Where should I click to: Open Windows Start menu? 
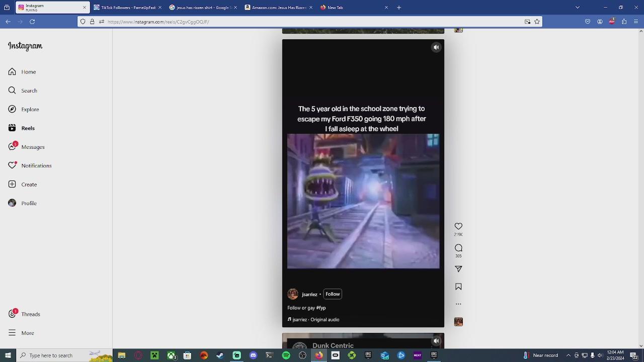(8, 355)
